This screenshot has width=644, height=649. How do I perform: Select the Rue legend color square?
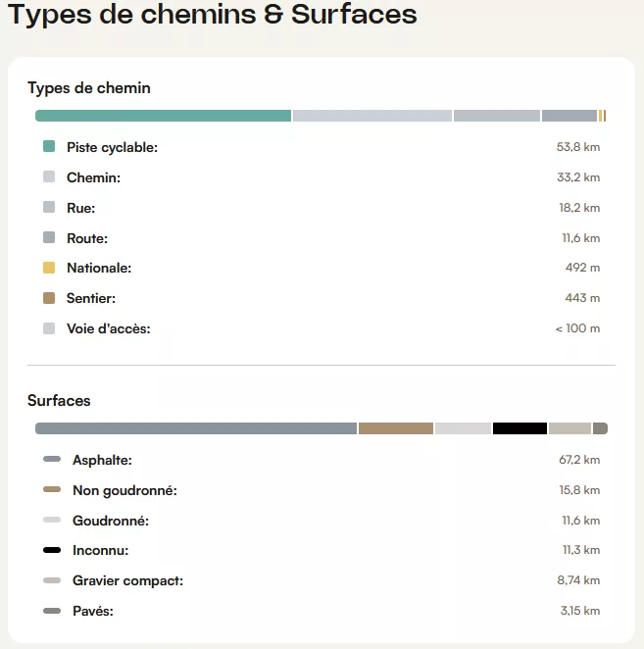click(x=49, y=208)
